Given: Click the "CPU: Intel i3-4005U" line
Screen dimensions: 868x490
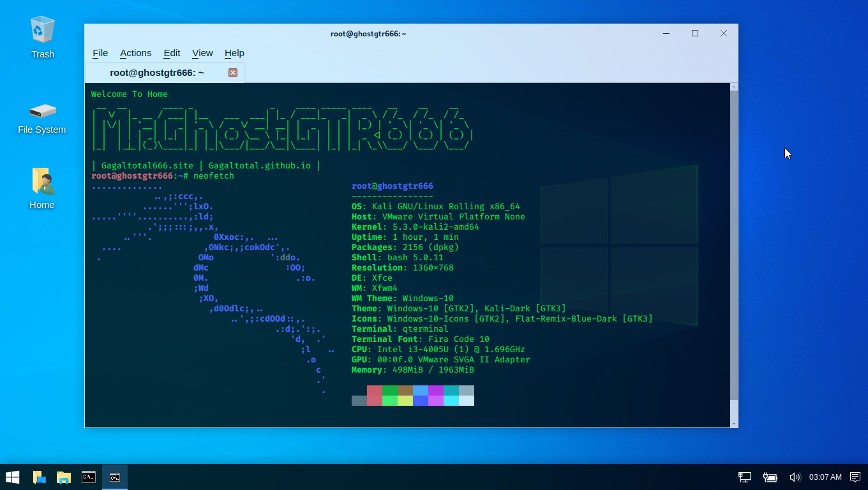Looking at the screenshot, I should (438, 350).
